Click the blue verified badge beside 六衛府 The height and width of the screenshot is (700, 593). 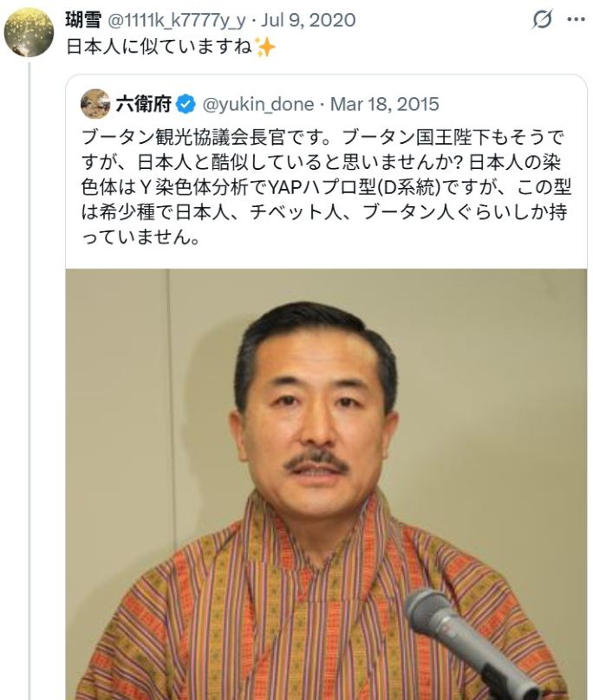pyautogui.click(x=186, y=105)
